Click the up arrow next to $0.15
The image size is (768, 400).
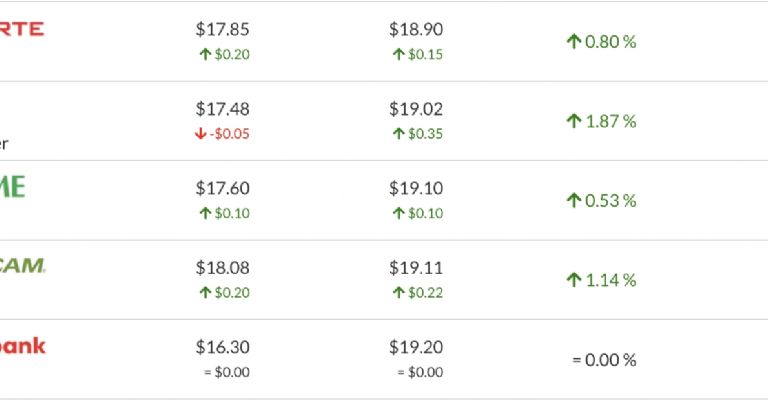[x=398, y=54]
